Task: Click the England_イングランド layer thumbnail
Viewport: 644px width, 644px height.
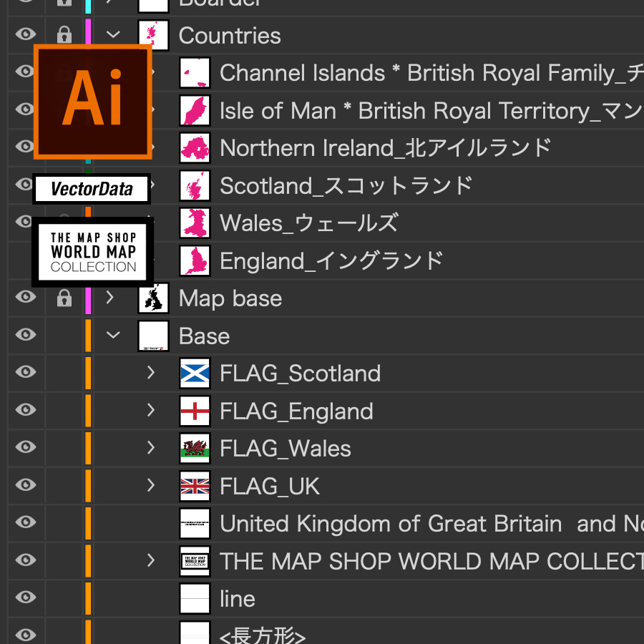Action: (x=195, y=260)
